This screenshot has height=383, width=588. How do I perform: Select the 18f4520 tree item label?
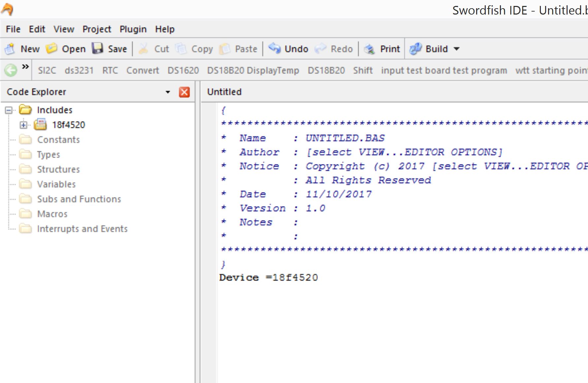click(x=69, y=125)
